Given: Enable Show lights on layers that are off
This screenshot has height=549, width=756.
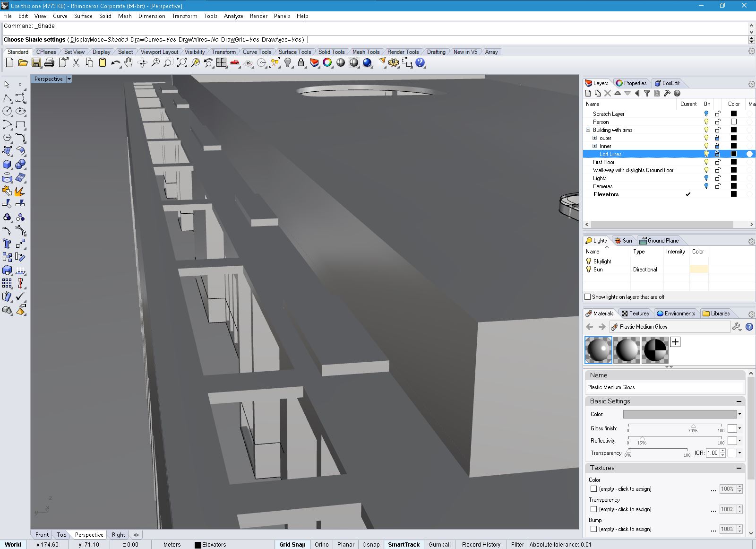Looking at the screenshot, I should click(588, 297).
